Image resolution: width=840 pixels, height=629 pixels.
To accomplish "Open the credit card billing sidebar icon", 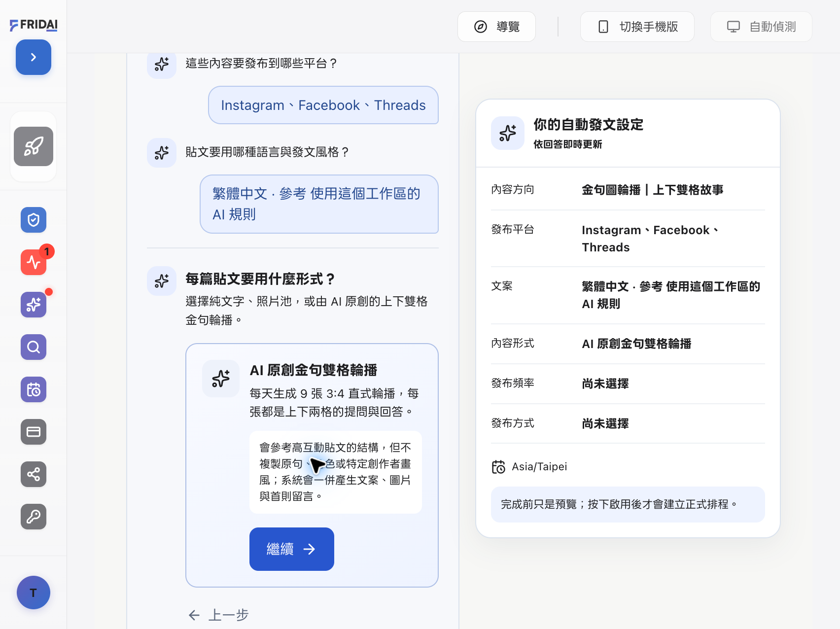I will pyautogui.click(x=34, y=432).
